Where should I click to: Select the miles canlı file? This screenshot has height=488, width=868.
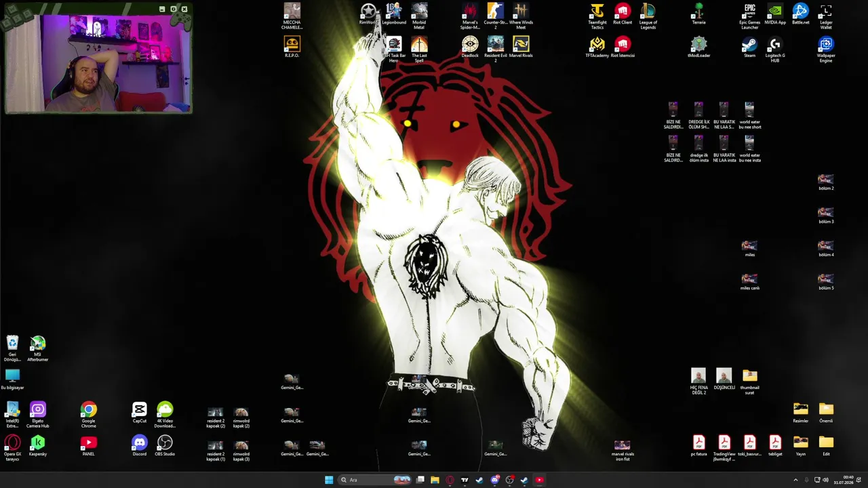(x=750, y=282)
